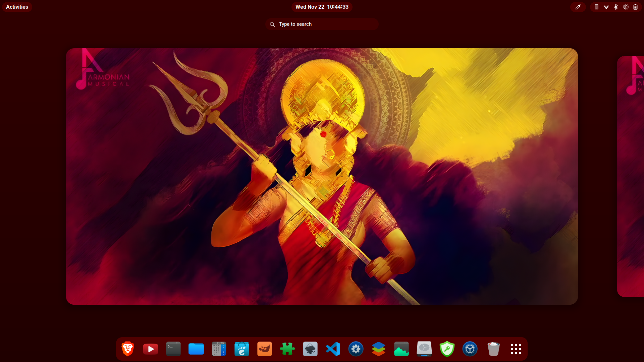Open the clock showing Wed Nov 22
The width and height of the screenshot is (644, 362).
322,7
